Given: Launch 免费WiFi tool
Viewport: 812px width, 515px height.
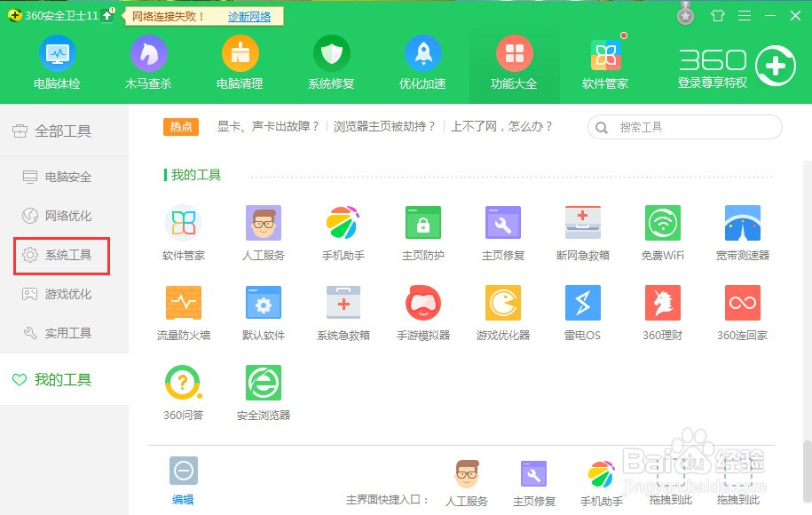Looking at the screenshot, I should click(663, 233).
